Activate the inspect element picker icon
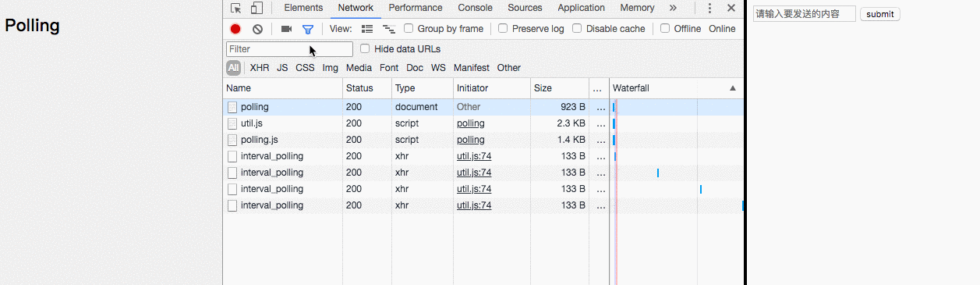This screenshot has width=980, height=285. coord(236,8)
